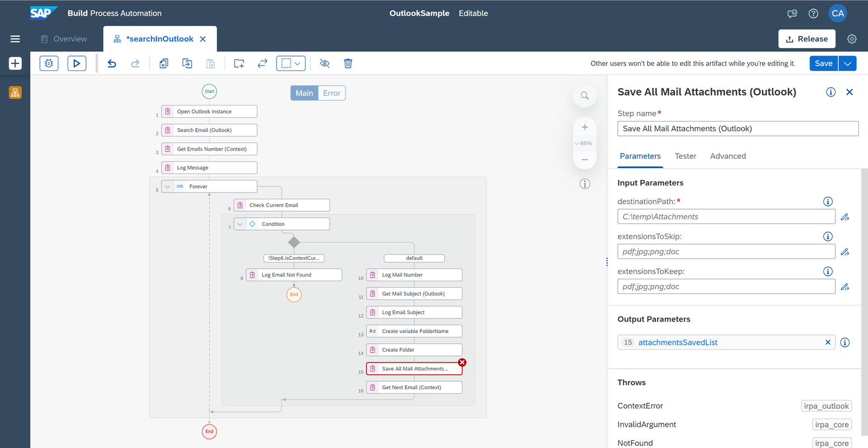Show info for Save All Mail Attachments title
The width and height of the screenshot is (868, 448).
tap(831, 92)
